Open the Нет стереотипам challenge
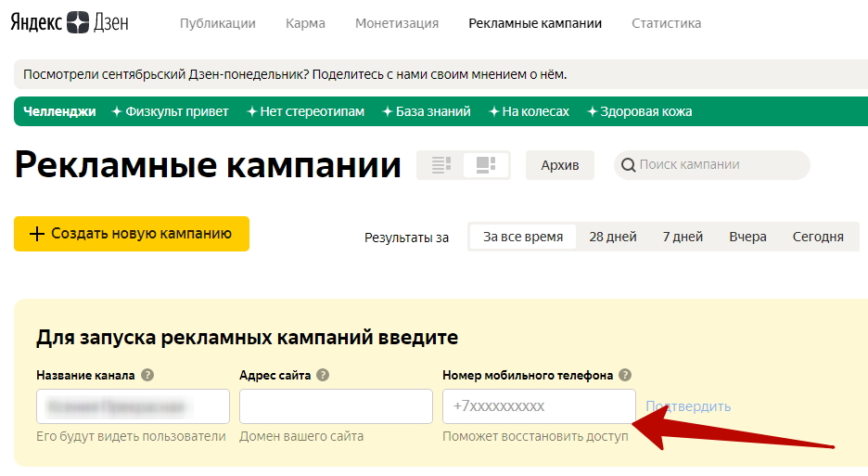Screen dimensions: 868x476 [x=306, y=111]
